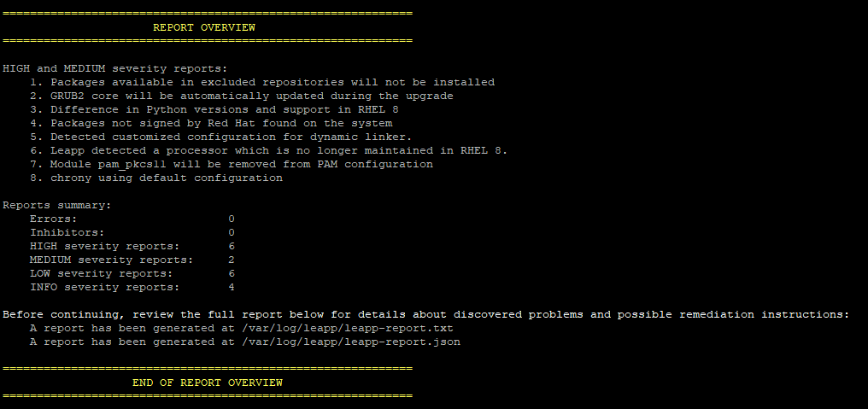Click the excluded repositories packages line
Viewport: 868px width, 409px height.
click(261, 82)
